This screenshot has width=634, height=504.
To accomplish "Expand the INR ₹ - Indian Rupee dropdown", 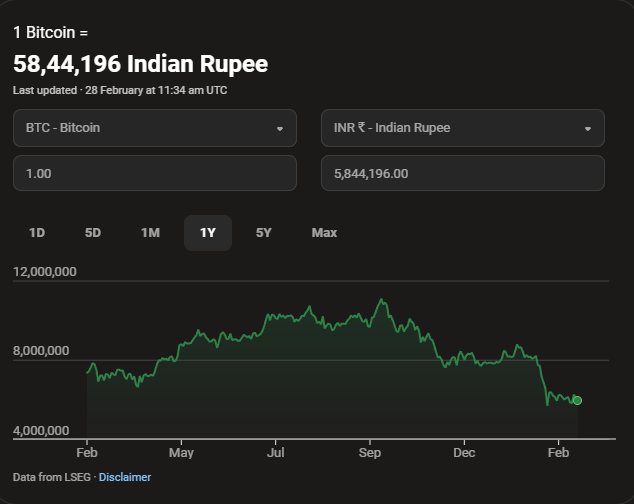I will [x=462, y=128].
